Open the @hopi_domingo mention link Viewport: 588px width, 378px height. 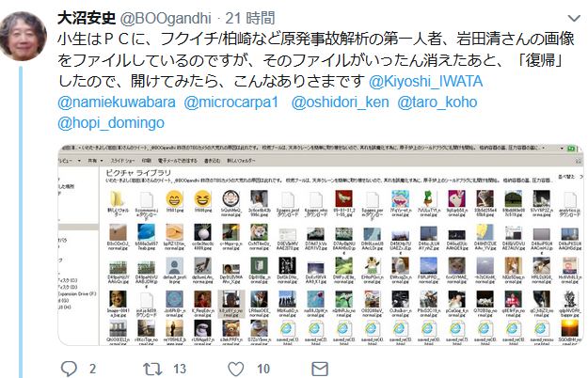[111, 123]
